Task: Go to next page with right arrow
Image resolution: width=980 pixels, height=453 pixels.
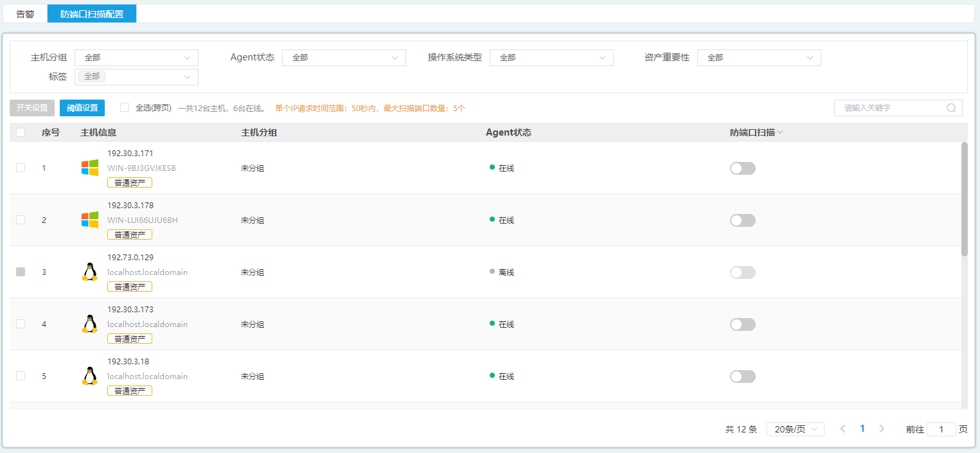Action: [882, 429]
